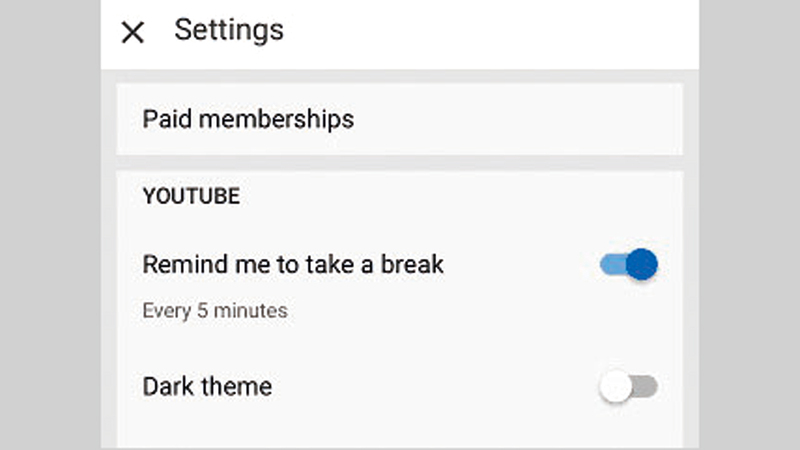Click the Remind me to take a break label
800x450 pixels.
[293, 265]
